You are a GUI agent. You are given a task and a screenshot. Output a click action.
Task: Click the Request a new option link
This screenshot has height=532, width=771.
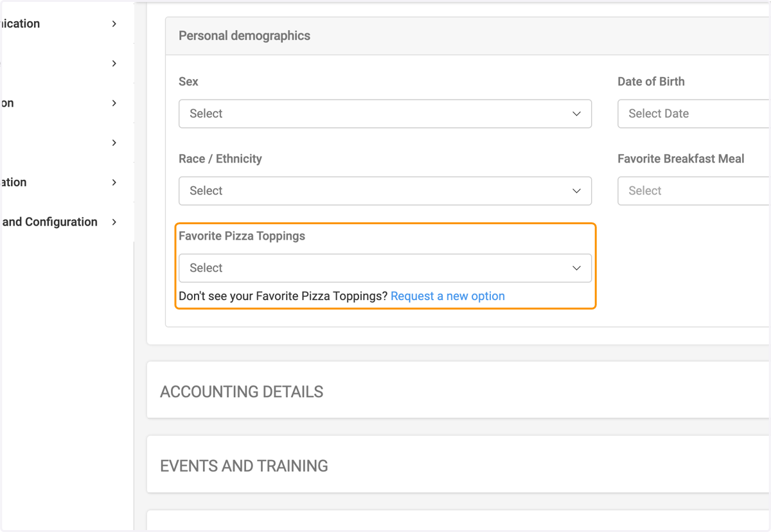tap(448, 296)
